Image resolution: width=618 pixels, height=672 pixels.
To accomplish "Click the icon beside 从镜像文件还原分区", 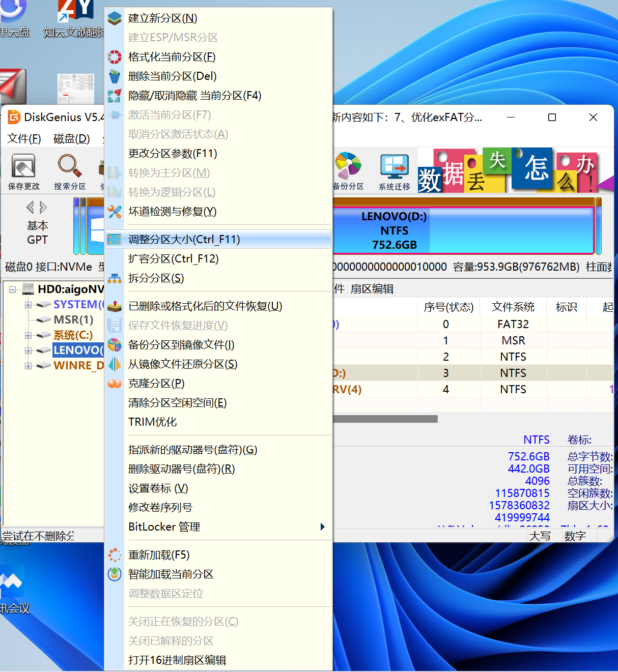I will [x=115, y=364].
